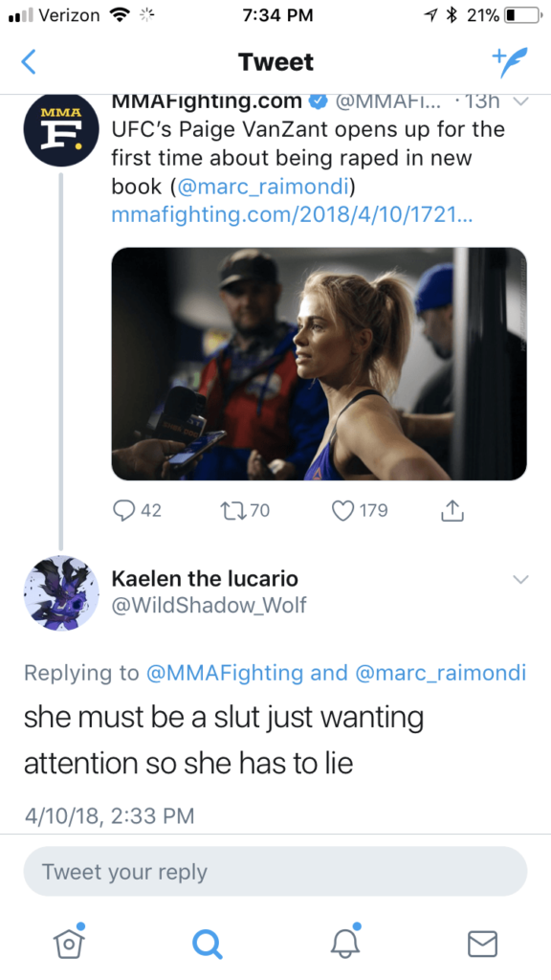Screen dimensions: 551x980
Task: Open the Messages envelope icon
Action: (483, 943)
